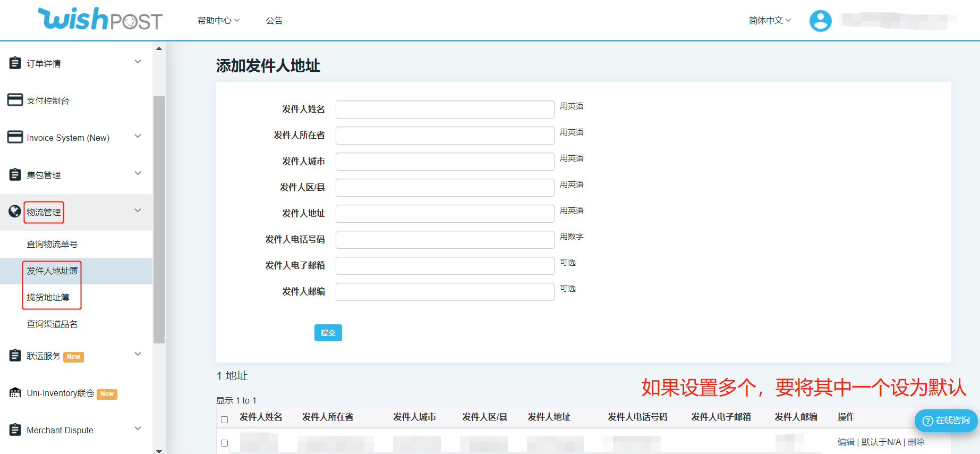Click the 联运服务 clipboard icon
The image size is (980, 454).
15,355
